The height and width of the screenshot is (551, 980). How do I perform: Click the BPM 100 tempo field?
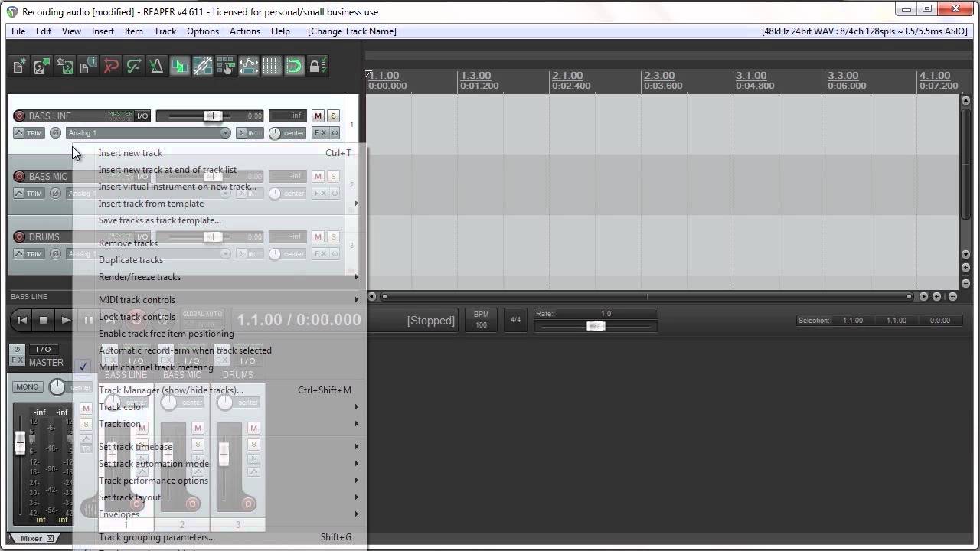[481, 320]
